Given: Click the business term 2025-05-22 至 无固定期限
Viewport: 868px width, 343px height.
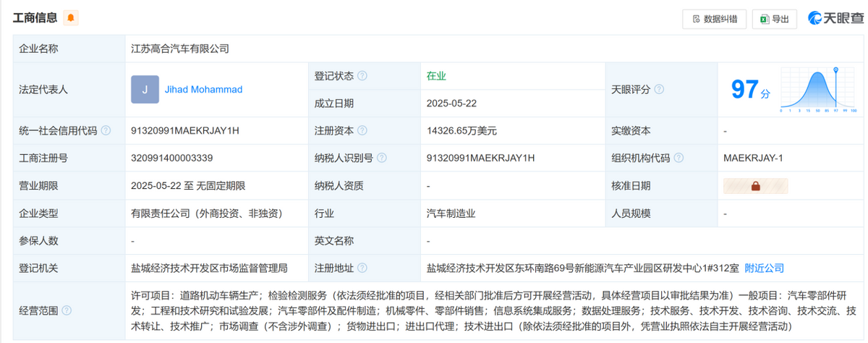Looking at the screenshot, I should click(189, 186).
